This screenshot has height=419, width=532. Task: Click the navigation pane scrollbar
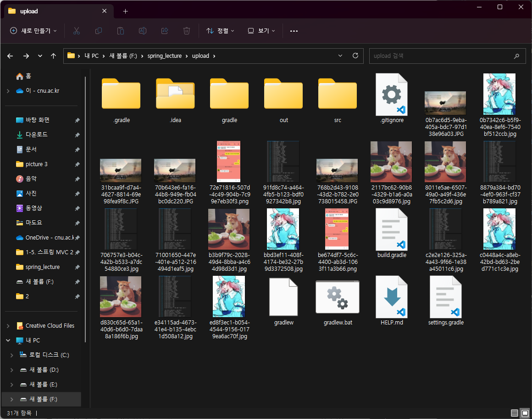pos(85,209)
